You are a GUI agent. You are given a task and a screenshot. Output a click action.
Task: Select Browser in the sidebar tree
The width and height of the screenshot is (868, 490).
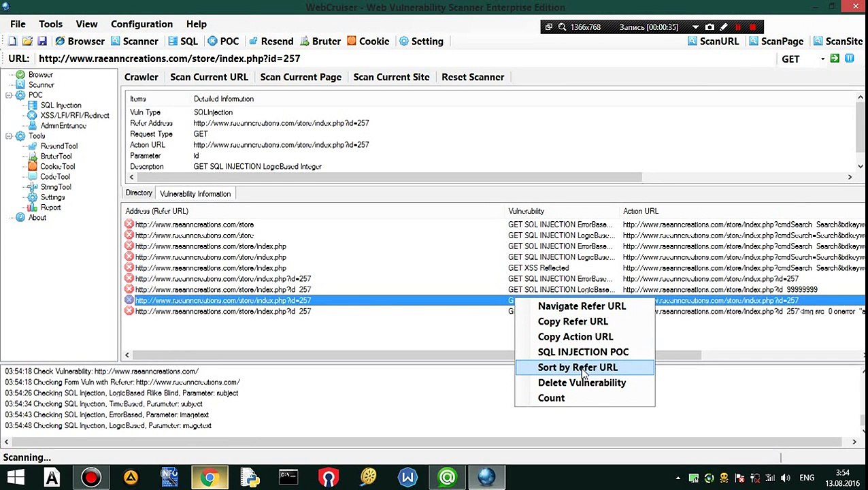click(40, 75)
